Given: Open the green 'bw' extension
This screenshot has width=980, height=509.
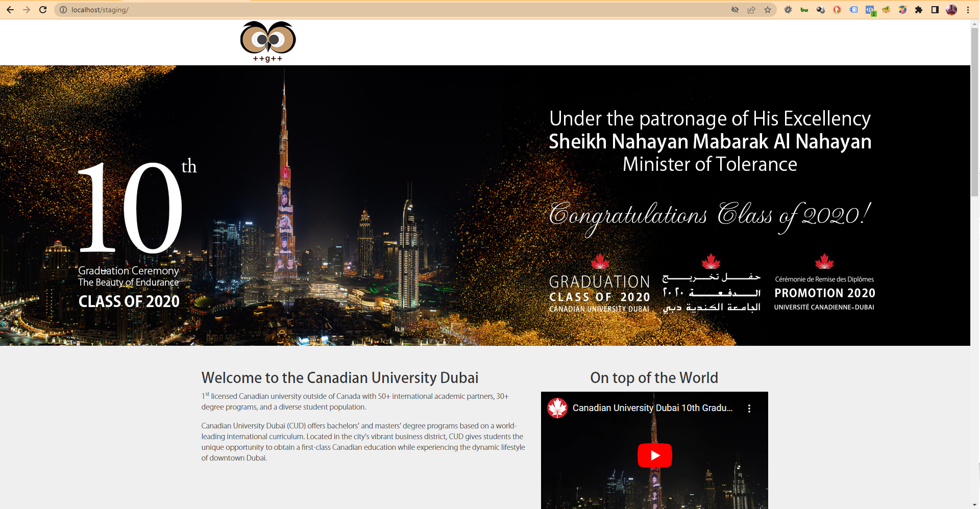Looking at the screenshot, I should click(x=804, y=10).
